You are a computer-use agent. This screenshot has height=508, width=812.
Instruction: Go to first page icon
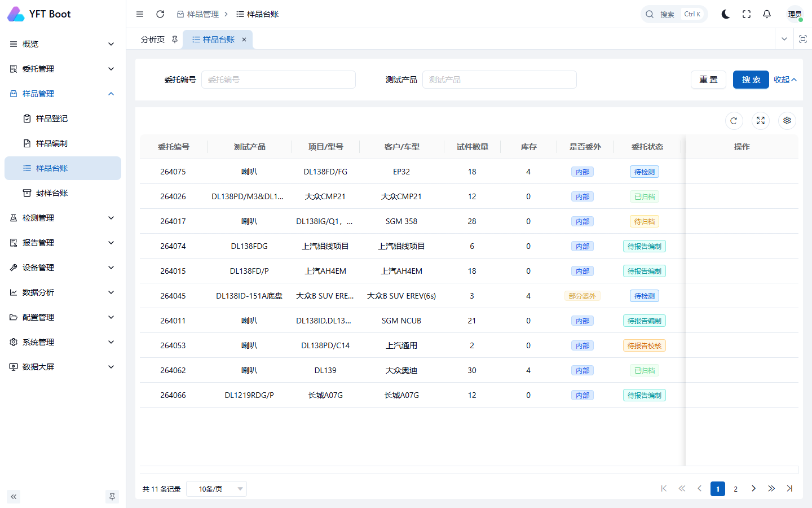tap(664, 489)
